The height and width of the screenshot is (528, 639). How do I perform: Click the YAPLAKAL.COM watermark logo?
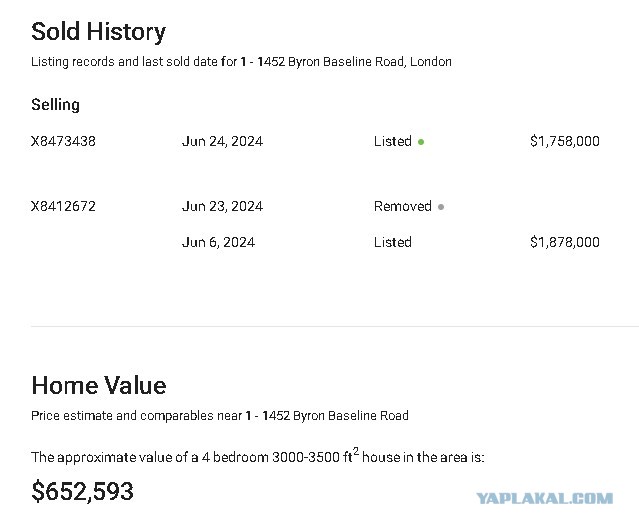[x=545, y=498]
